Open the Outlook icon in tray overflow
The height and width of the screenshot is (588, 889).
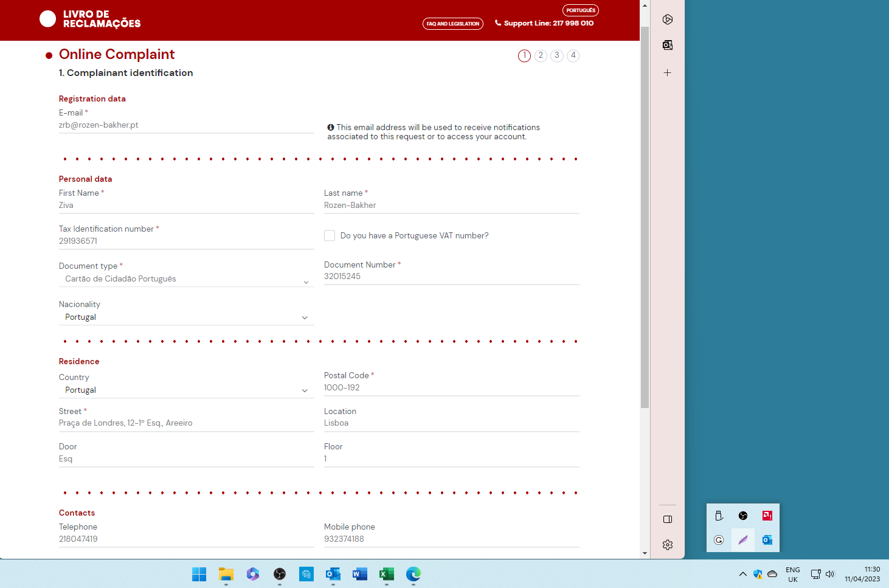click(767, 540)
